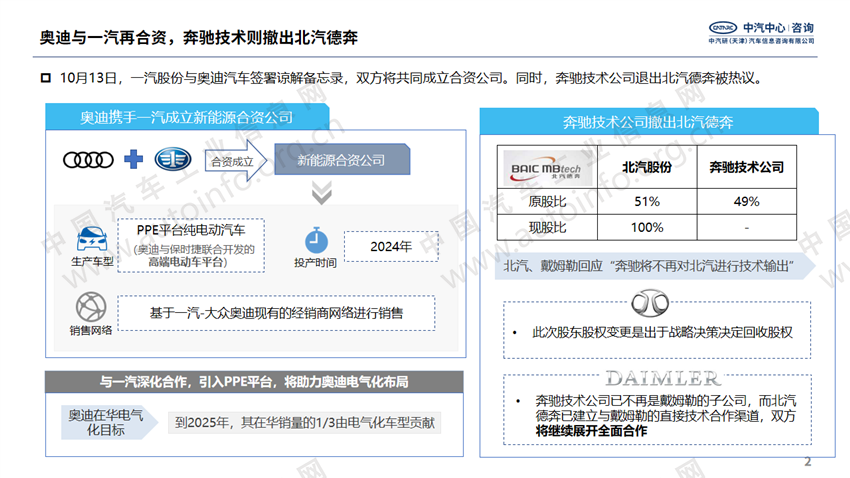This screenshot has width=850, height=478.
Task: Click the 新能源合资公司 box
Action: pos(342,159)
